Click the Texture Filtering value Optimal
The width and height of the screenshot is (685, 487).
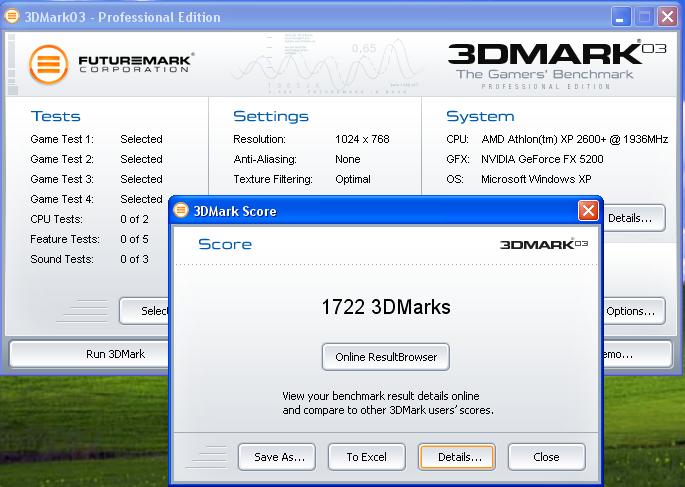click(x=353, y=179)
